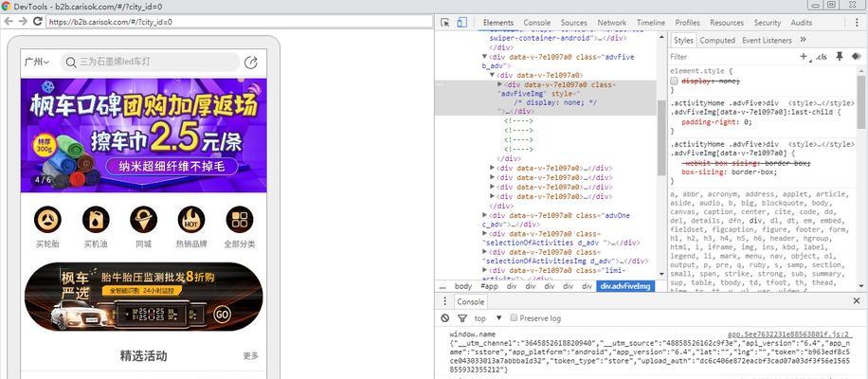Tap the 买轮胎 tire category icon
This screenshot has width=868, height=379.
tap(47, 220)
